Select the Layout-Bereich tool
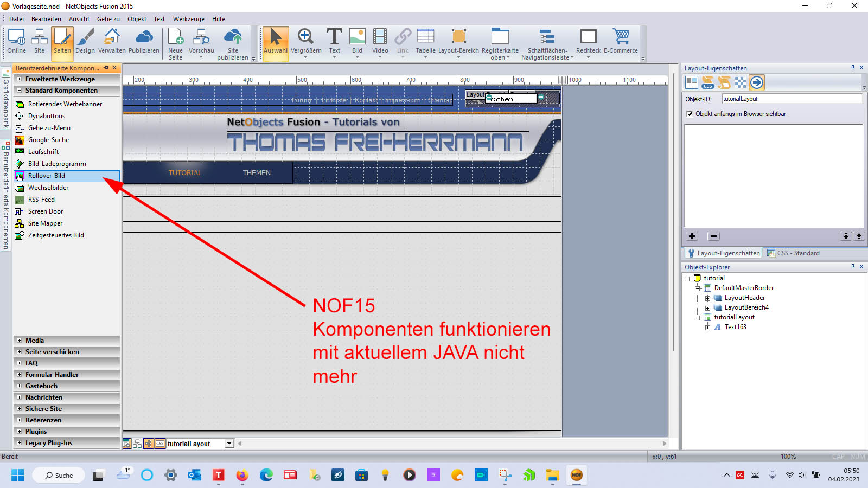The width and height of the screenshot is (868, 488). click(x=458, y=44)
